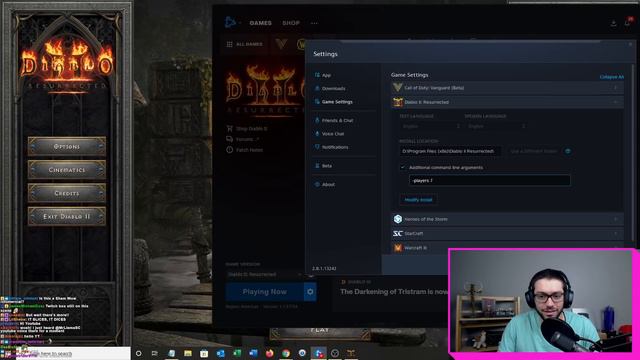This screenshot has height=360, width=640.
Task: Expand Call of Duty: Vanguard (Beta) settings
Action: 507,88
